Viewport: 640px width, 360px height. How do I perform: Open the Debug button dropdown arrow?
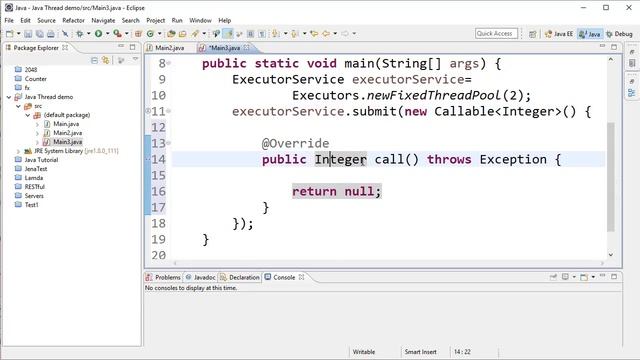pyautogui.click(x=89, y=34)
